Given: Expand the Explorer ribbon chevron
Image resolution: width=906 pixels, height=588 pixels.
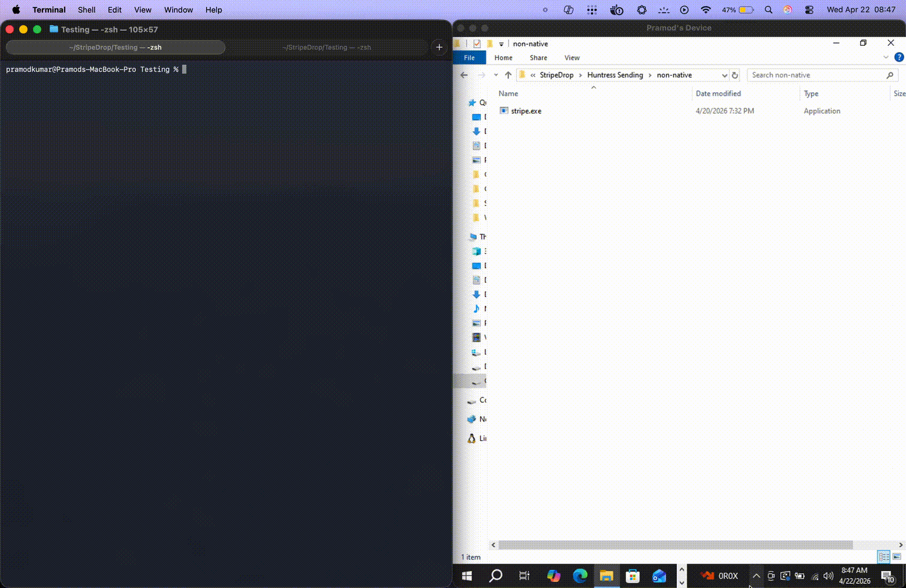Looking at the screenshot, I should (x=886, y=57).
